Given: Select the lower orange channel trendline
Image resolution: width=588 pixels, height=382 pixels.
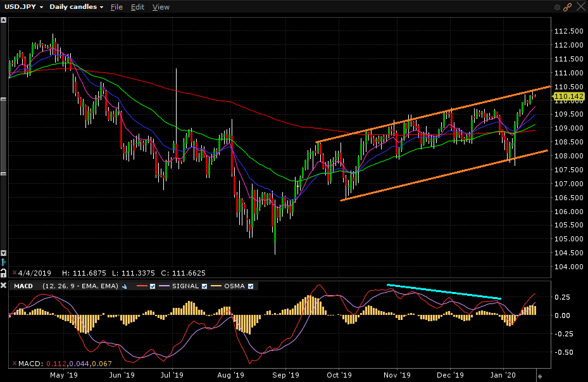Looking at the screenshot, I should coord(444,175).
